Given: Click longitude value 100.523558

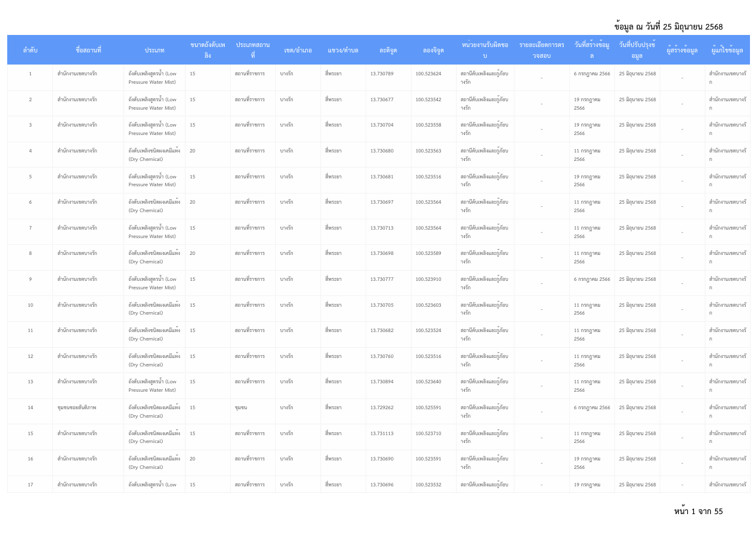Looking at the screenshot, I should [428, 125].
